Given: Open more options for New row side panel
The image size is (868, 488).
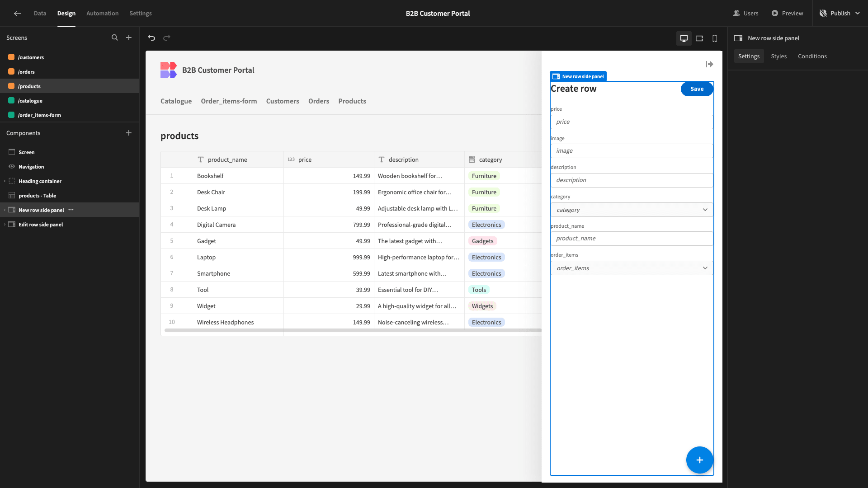Looking at the screenshot, I should click(71, 210).
